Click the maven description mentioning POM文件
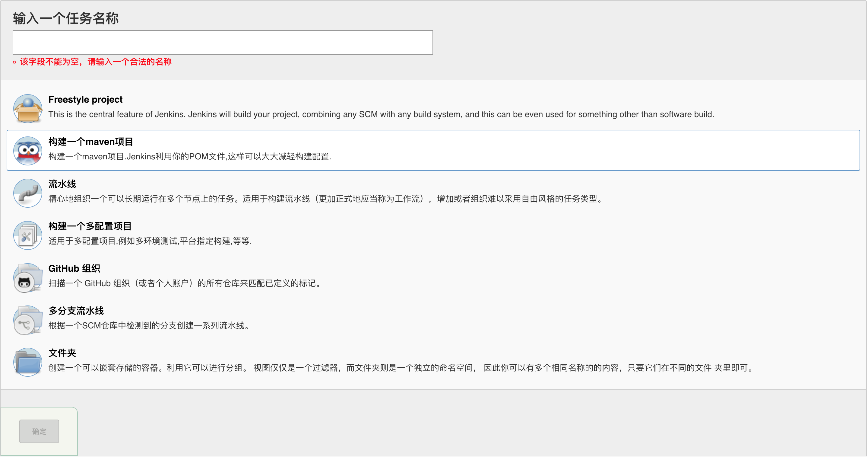Screen dimensions: 868x457 tap(190, 156)
